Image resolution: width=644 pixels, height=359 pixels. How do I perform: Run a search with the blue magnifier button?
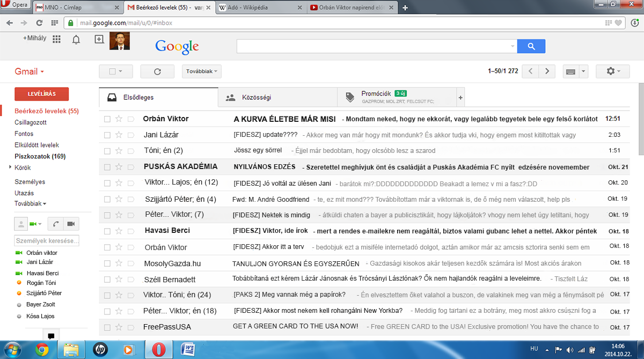point(531,46)
